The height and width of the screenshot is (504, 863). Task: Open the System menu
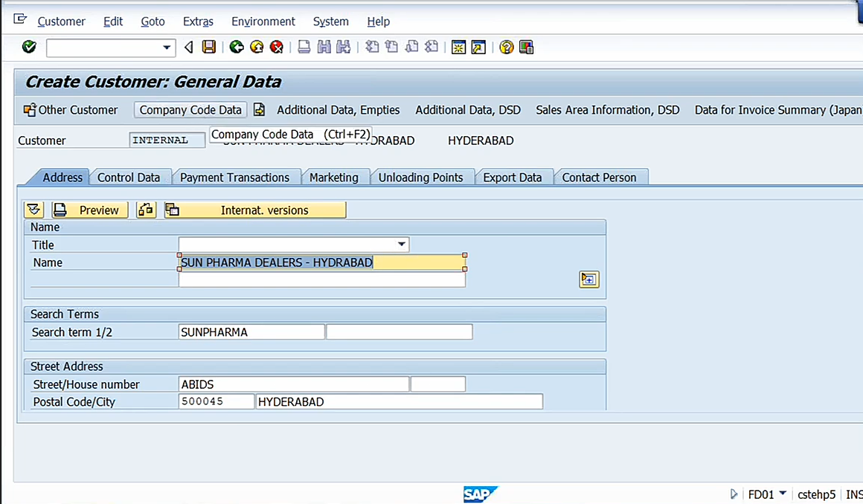(331, 22)
